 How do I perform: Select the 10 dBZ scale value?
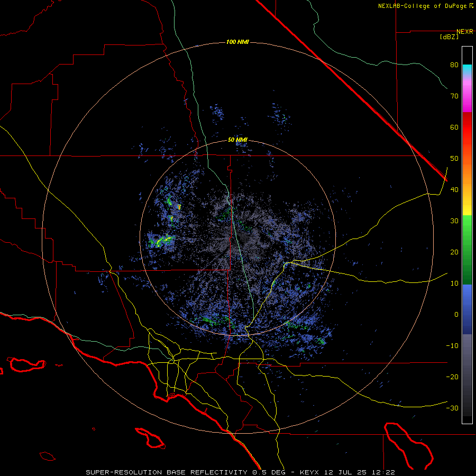pyautogui.click(x=454, y=283)
